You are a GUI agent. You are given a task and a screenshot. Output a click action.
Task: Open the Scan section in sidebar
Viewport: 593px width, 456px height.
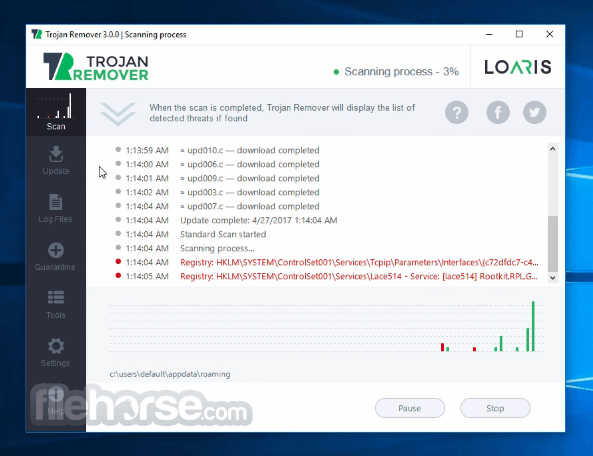(56, 112)
